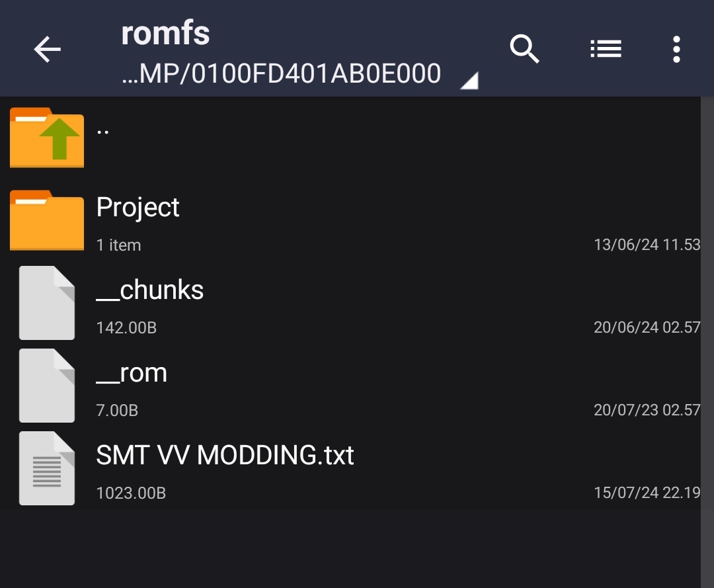Image resolution: width=714 pixels, height=588 pixels.
Task: Open the three-dot overflow menu
Action: tap(677, 49)
